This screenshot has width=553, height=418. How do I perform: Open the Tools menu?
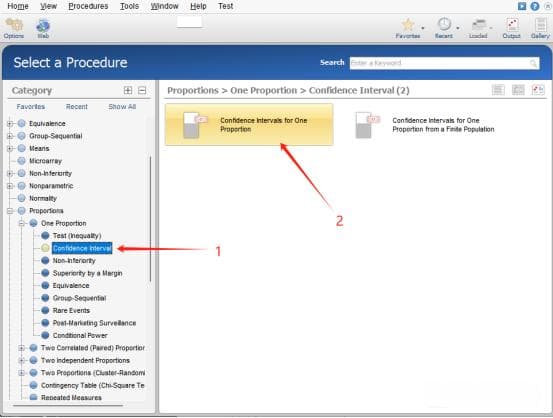tap(129, 6)
